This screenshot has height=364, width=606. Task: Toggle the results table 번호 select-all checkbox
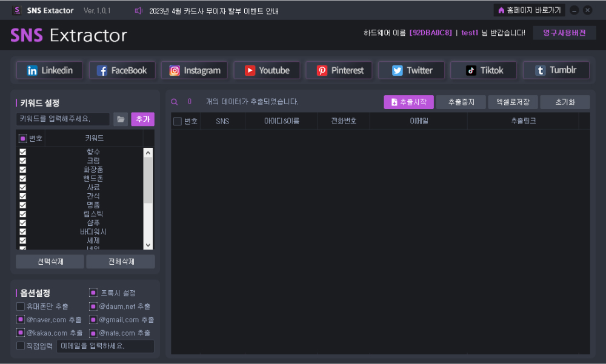click(178, 121)
